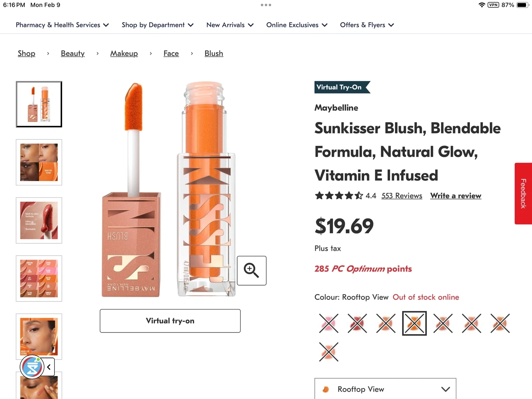532x399 pixels.
Task: Select the last swatch in second row
Action: [x=328, y=352]
